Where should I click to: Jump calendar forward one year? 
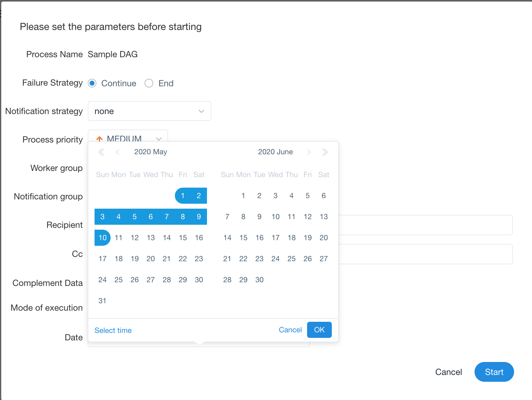point(325,152)
